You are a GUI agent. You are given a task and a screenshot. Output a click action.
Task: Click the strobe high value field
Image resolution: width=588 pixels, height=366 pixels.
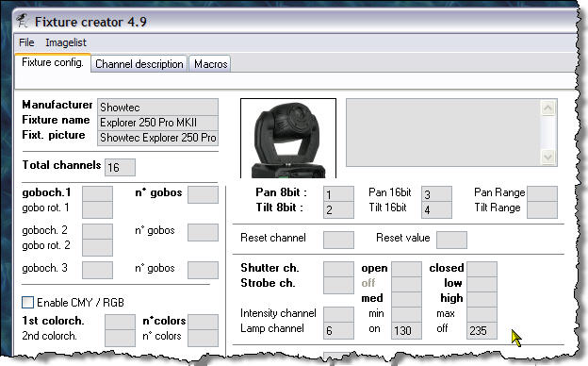[482, 300]
